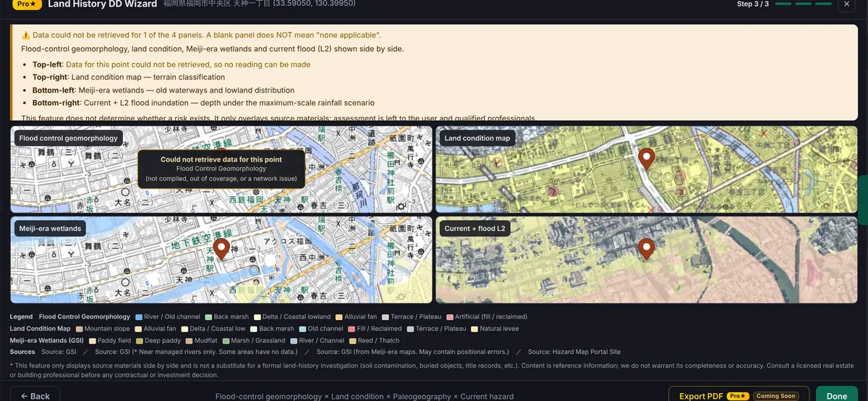Viewport: 868px width, 401px height.
Task: Click the location pin on Meiji-era wetlands map
Action: (x=222, y=249)
